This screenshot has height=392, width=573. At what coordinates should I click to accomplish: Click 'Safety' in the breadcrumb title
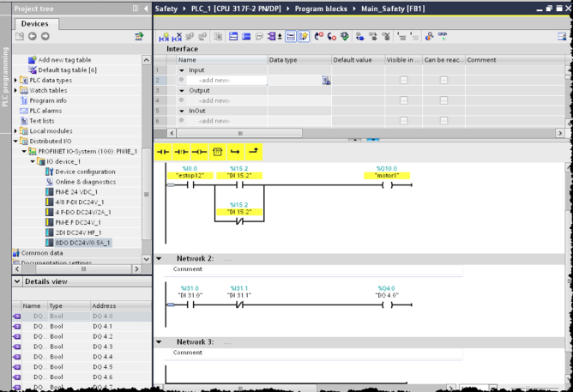[166, 9]
